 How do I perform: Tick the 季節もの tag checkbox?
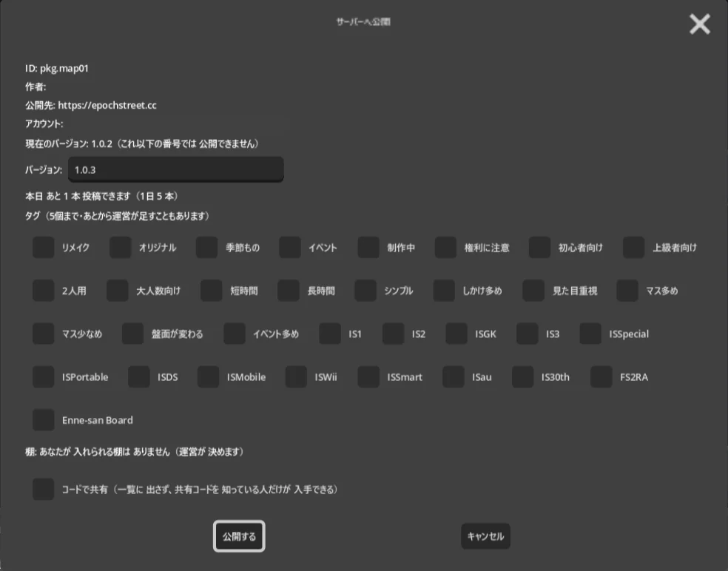(206, 248)
